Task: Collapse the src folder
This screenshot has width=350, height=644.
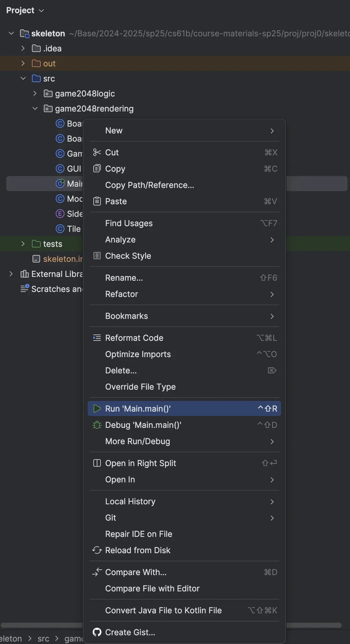Action: (23, 79)
